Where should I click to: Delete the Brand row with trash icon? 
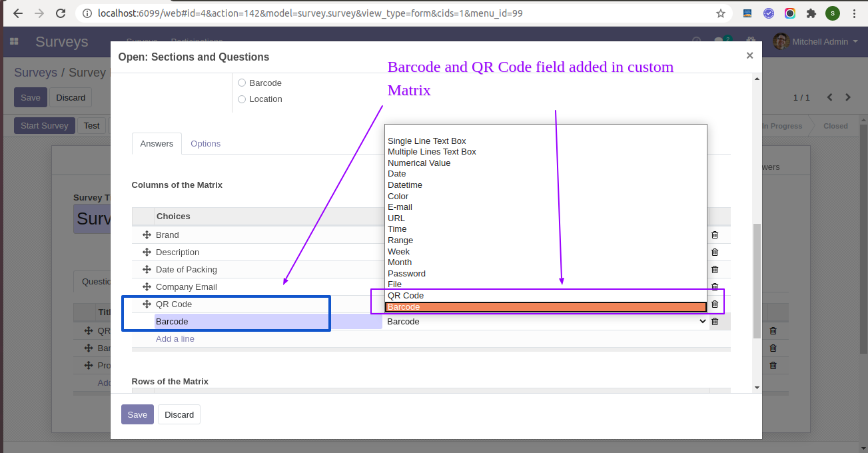tap(715, 235)
